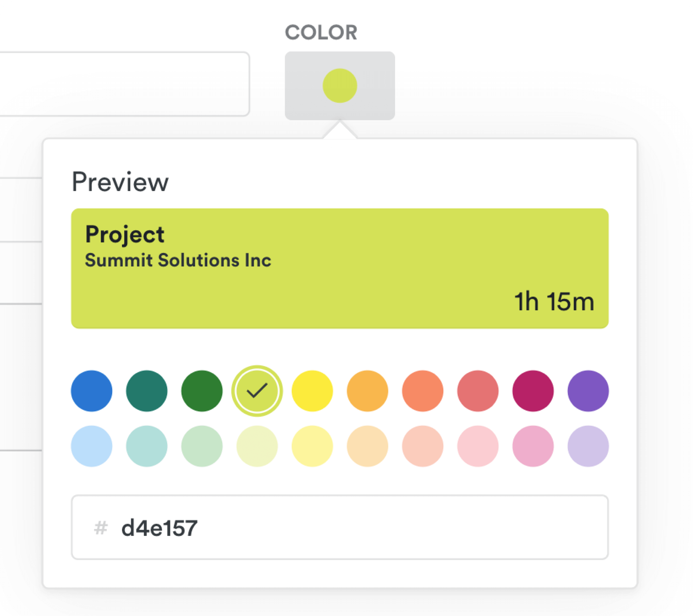Pick the teal color swatch
The width and height of the screenshot is (693, 616).
coord(147,391)
